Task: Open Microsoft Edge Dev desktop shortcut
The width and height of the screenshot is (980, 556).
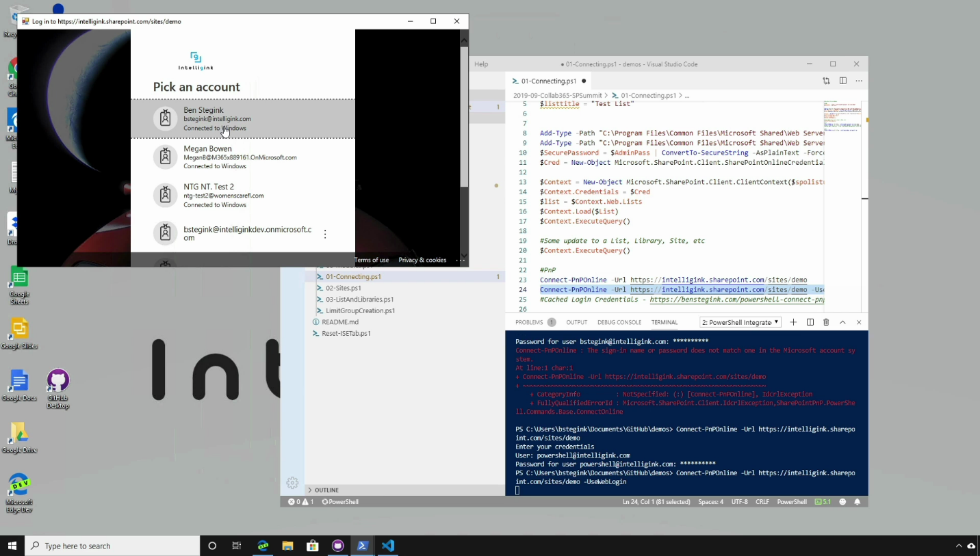Action: coord(19,493)
